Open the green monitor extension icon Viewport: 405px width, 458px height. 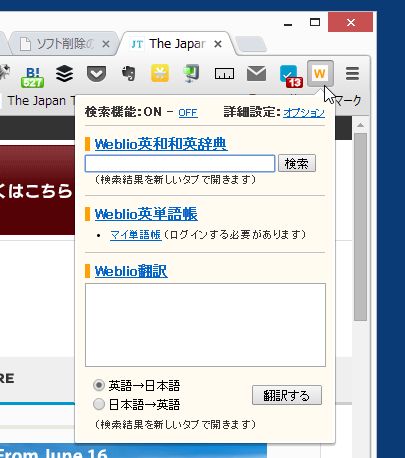[x=191, y=73]
